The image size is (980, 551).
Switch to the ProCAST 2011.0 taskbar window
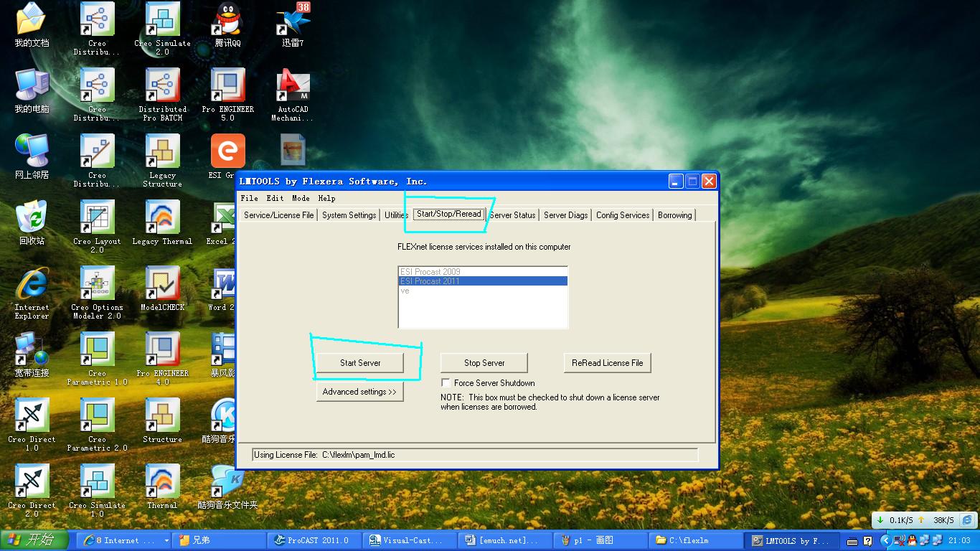[x=315, y=540]
